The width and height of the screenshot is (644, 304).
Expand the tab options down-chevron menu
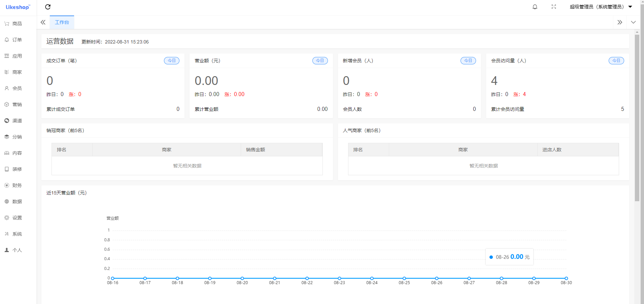click(x=633, y=22)
